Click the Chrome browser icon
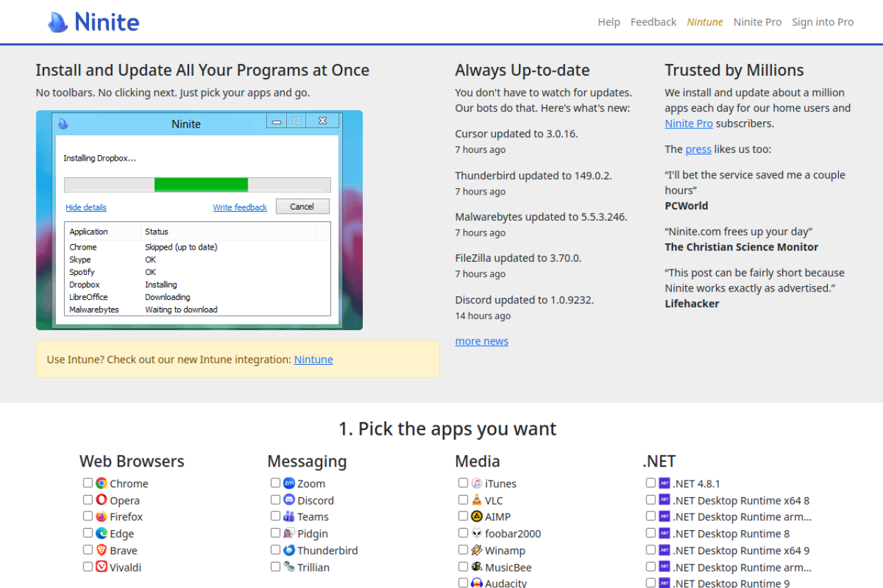 101,483
